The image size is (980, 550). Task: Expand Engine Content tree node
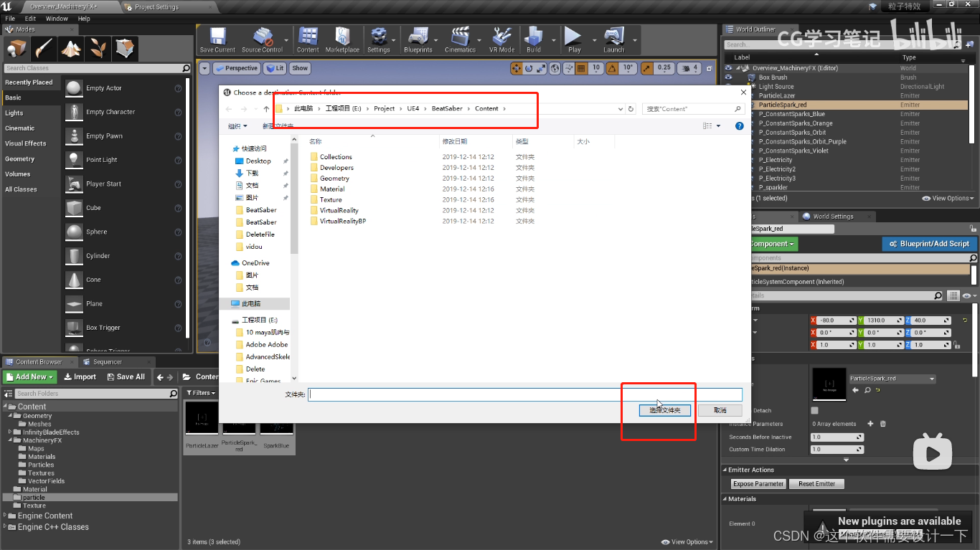point(5,516)
